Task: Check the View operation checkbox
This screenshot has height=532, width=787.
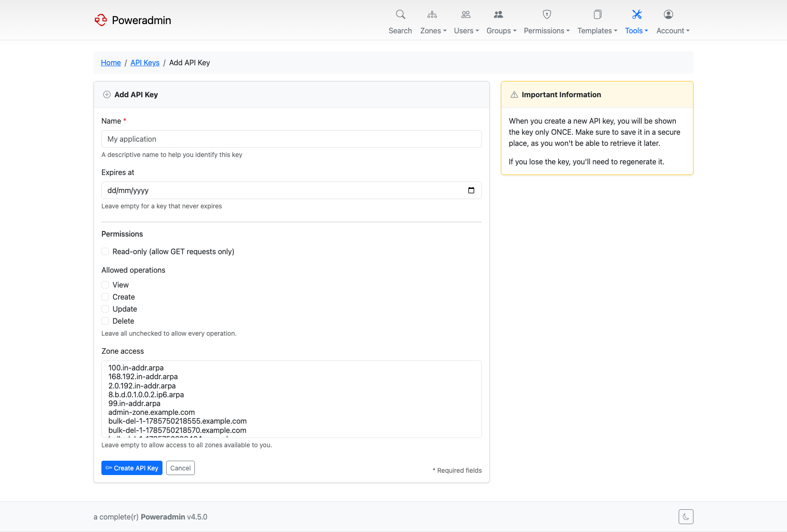Action: click(x=105, y=285)
